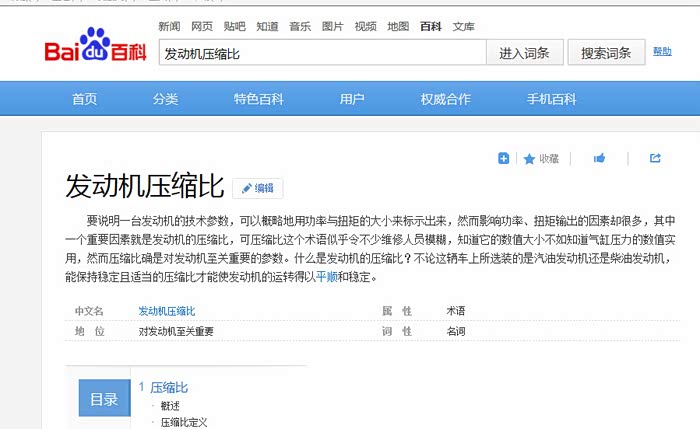Open the 网页 search tab
The width and height of the screenshot is (700, 429).
tap(202, 27)
